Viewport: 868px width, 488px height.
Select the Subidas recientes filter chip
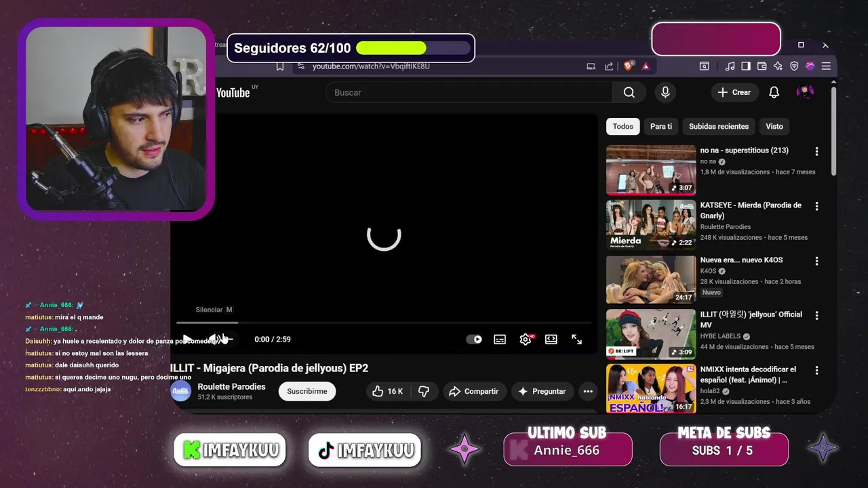tap(719, 126)
